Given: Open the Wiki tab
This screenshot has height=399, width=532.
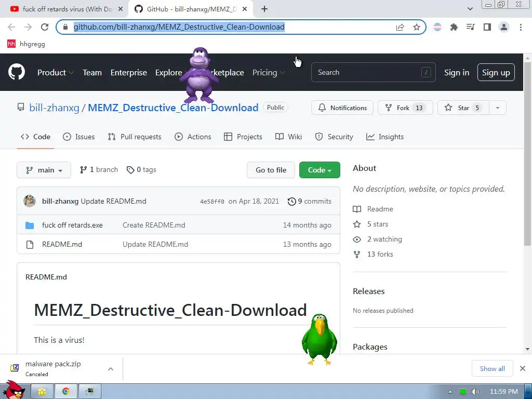Looking at the screenshot, I should tap(288, 137).
